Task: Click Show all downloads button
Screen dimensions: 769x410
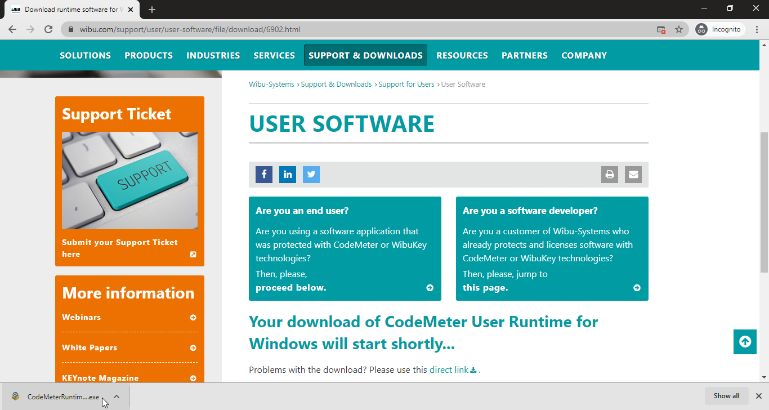Action: point(726,396)
